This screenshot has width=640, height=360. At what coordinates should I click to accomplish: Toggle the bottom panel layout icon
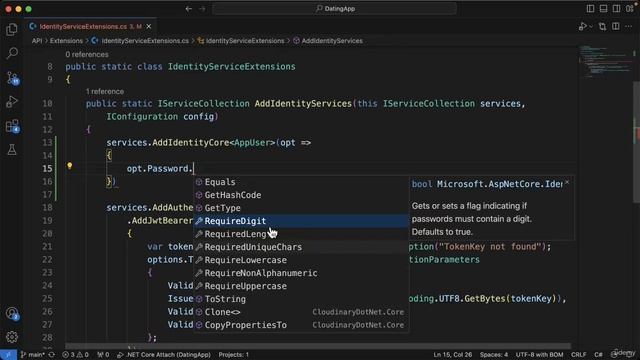pyautogui.click(x=603, y=9)
